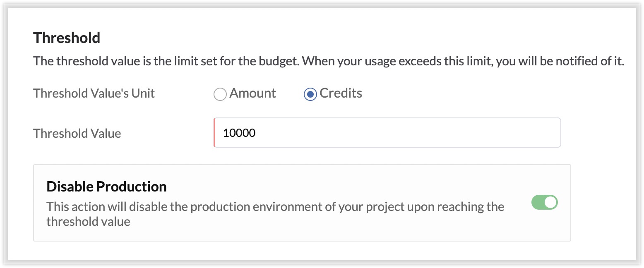The width and height of the screenshot is (644, 268).
Task: Click the Disable Production description text
Action: pyautogui.click(x=275, y=207)
